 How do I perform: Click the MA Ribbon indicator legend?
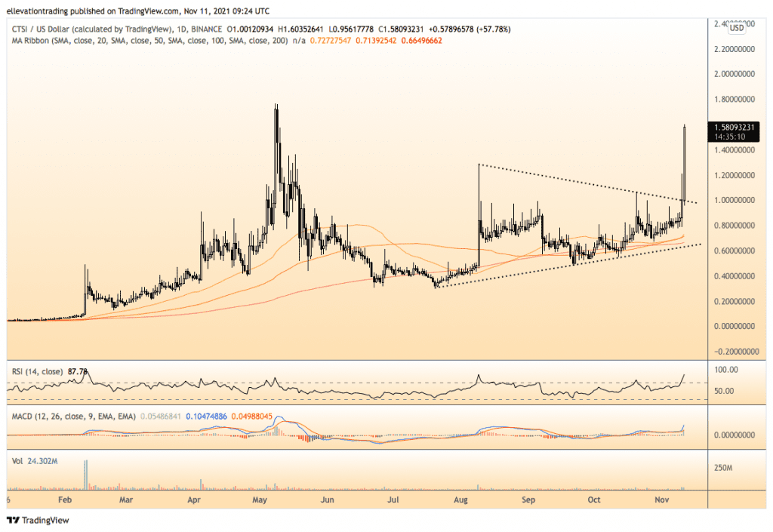[x=150, y=41]
